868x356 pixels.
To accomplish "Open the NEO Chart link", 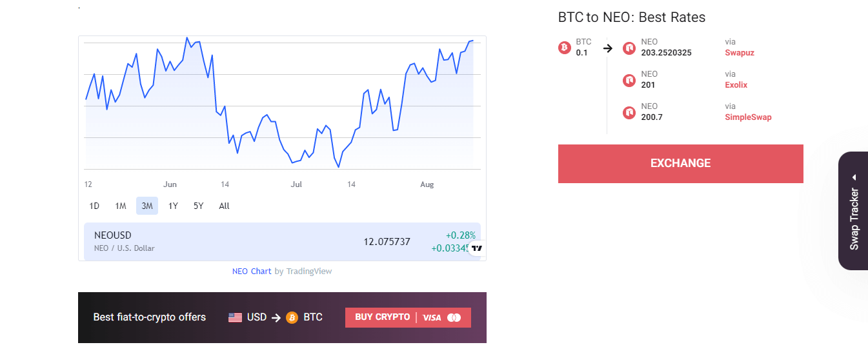I will point(252,272).
